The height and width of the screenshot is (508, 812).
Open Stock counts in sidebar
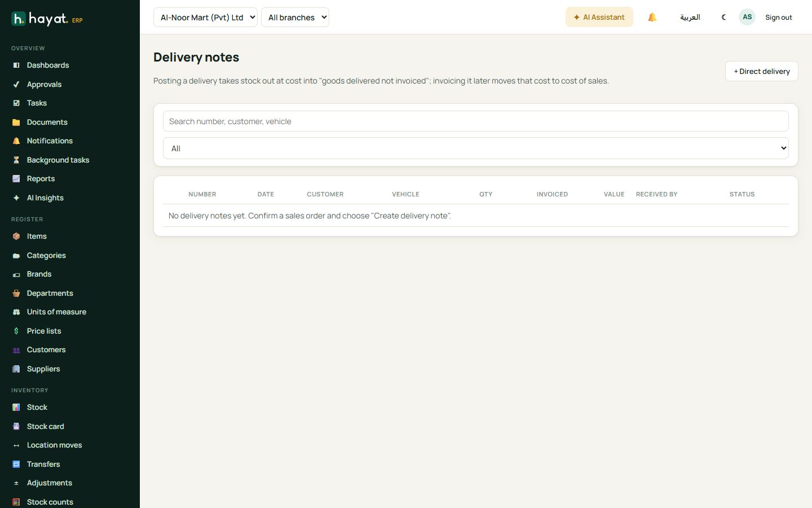(x=50, y=502)
